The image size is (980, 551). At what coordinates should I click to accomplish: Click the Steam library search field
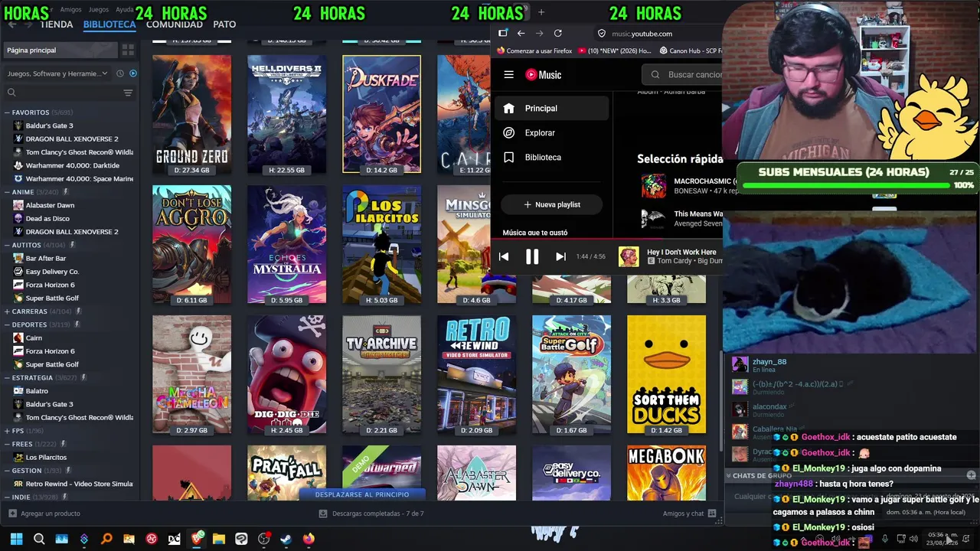(x=69, y=93)
